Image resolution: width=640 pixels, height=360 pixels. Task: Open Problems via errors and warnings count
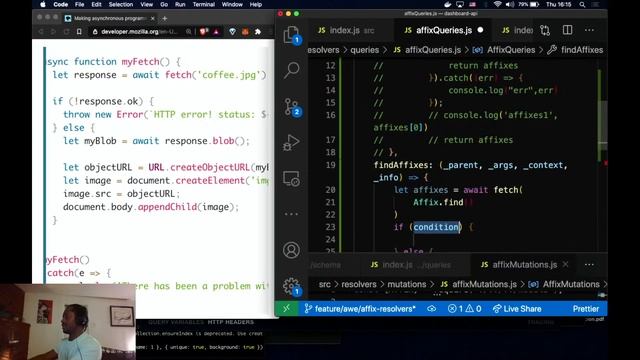(x=464, y=309)
